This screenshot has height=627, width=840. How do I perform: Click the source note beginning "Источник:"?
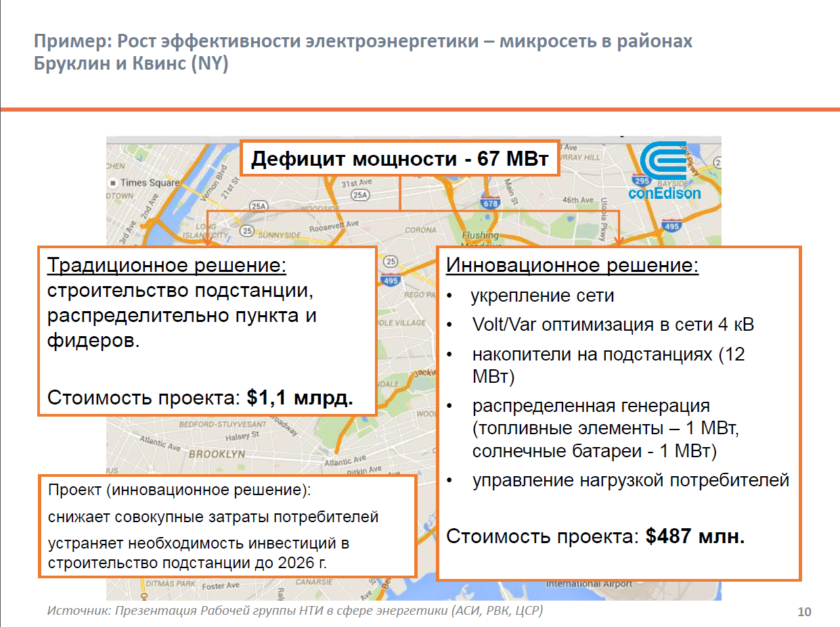[x=295, y=611]
